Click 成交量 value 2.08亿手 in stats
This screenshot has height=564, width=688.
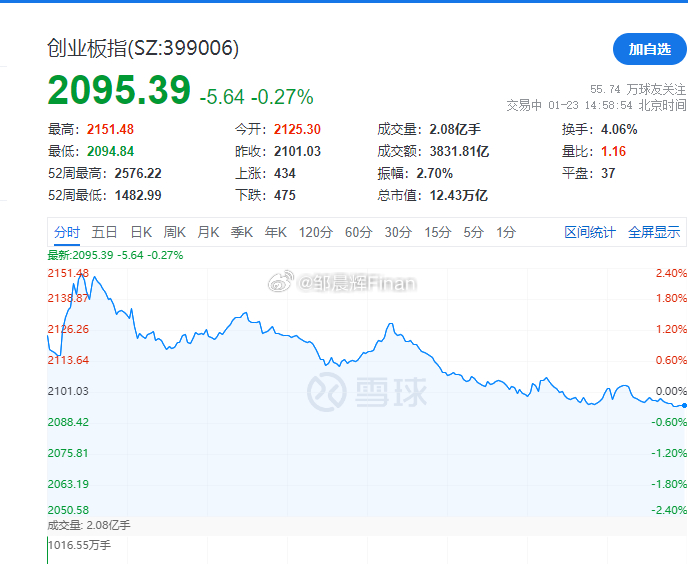[x=455, y=129]
